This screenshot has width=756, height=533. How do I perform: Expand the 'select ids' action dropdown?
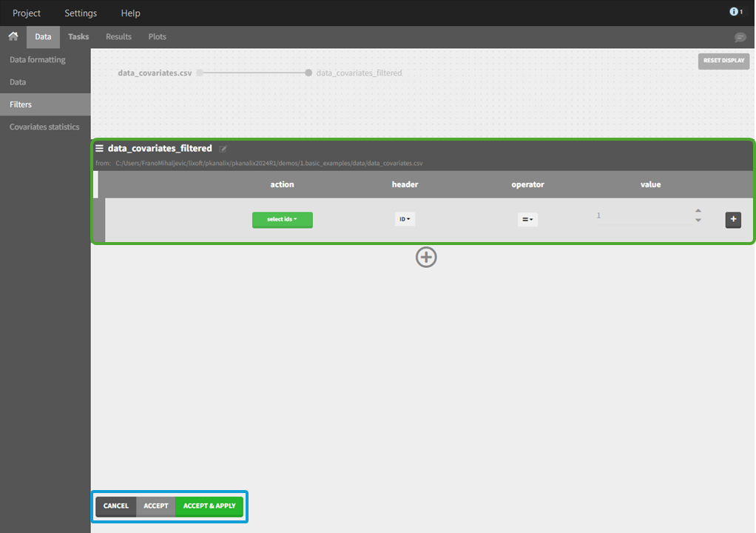pyautogui.click(x=282, y=219)
